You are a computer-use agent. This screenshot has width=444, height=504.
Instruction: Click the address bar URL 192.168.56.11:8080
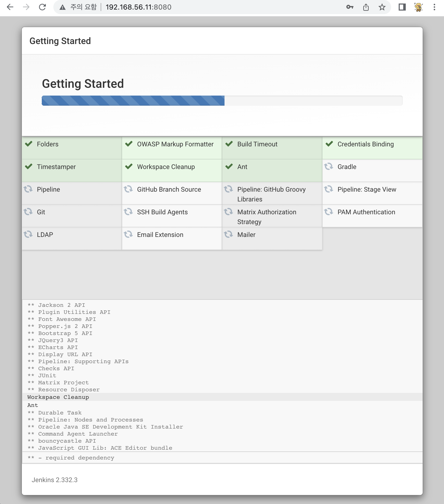pyautogui.click(x=138, y=7)
